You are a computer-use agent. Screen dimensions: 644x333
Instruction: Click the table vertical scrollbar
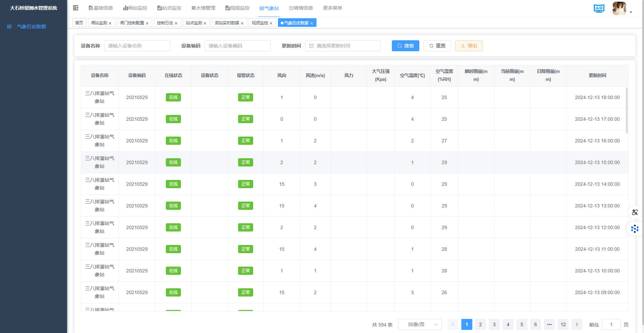626,110
